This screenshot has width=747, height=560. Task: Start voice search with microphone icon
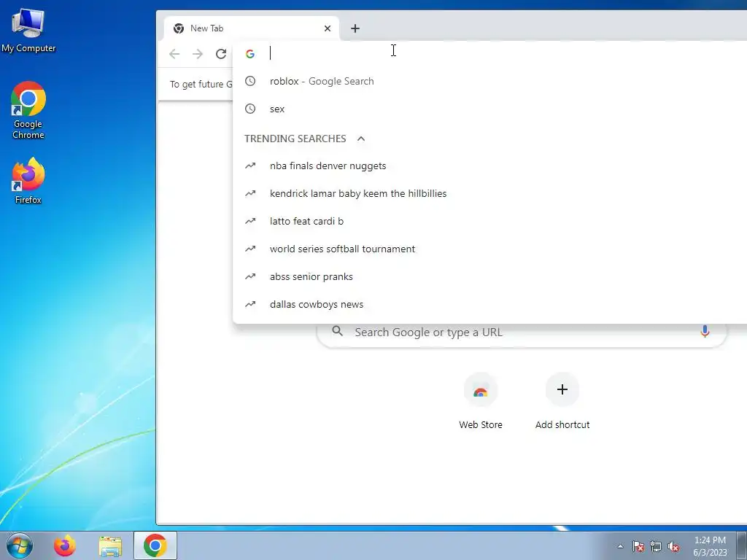pos(705,332)
